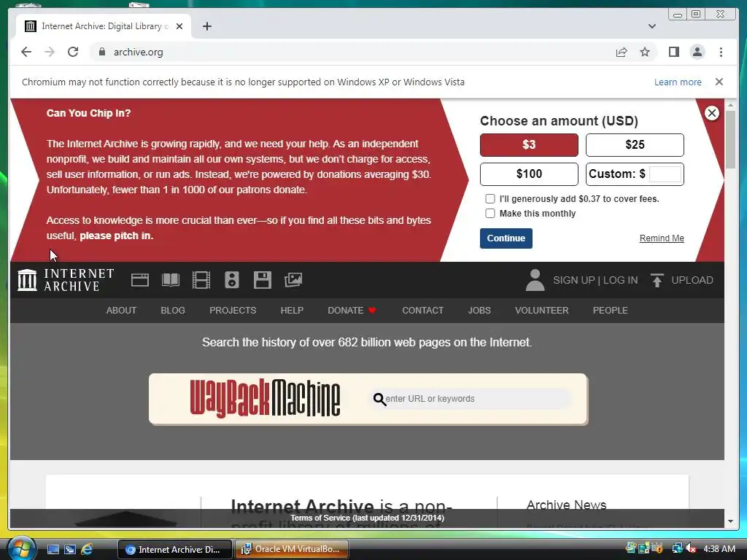This screenshot has height=560, width=747.
Task: Open the PEOPLE menu item
Action: point(611,311)
